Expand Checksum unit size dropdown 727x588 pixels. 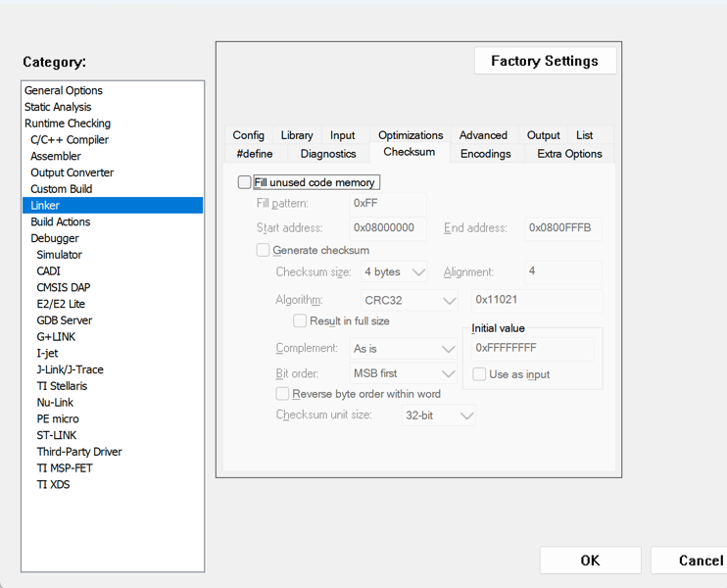(x=439, y=416)
